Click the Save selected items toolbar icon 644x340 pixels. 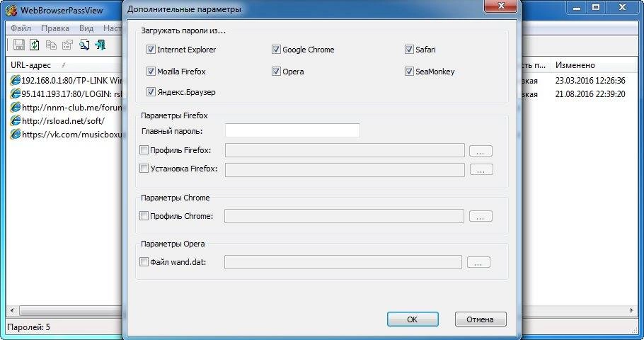click(19, 45)
